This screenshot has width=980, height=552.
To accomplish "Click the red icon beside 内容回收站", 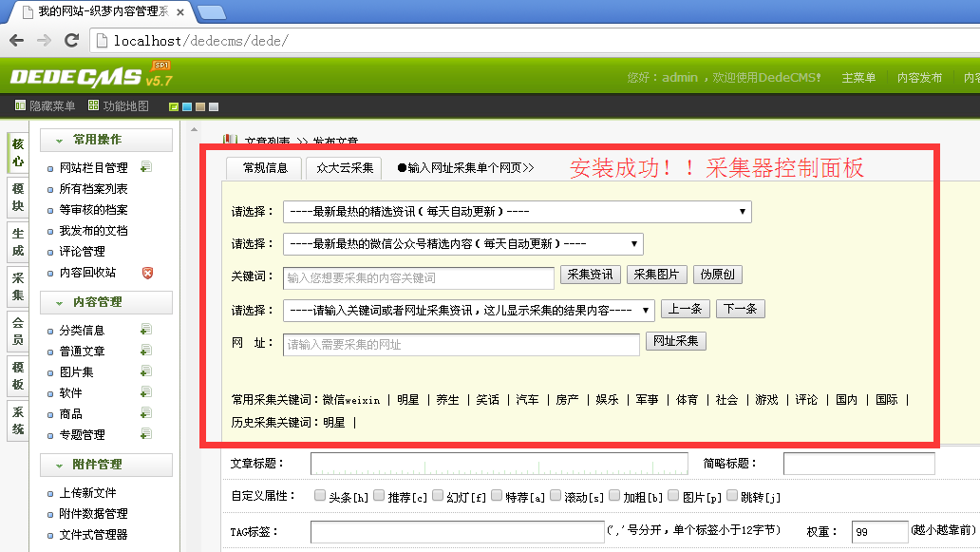I will tap(147, 273).
